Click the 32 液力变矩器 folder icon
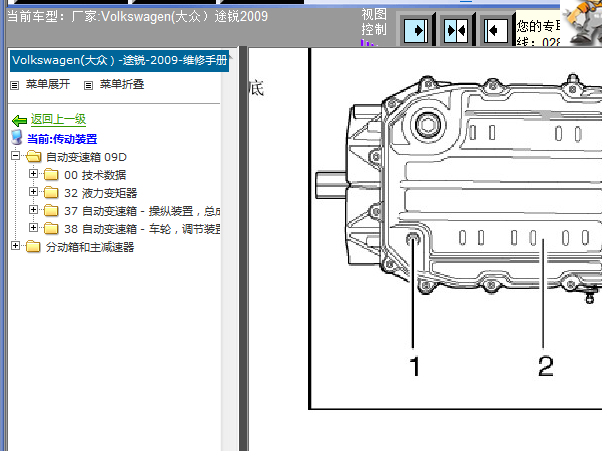Image resolution: width=602 pixels, height=451 pixels. point(51,192)
